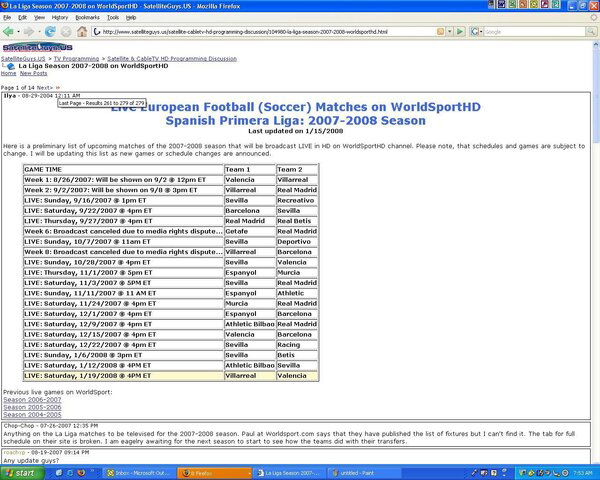Click the SatelliteGuys.US logo

click(x=38, y=47)
